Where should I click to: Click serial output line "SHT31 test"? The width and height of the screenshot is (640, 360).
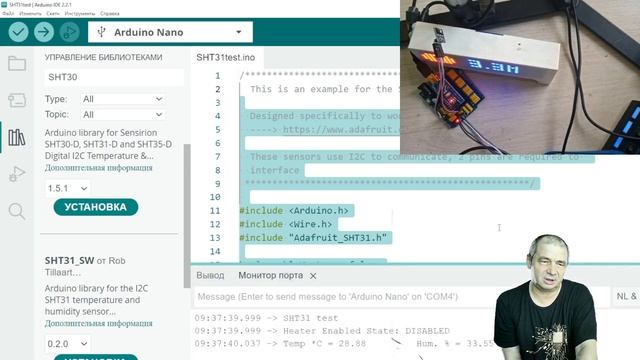[266, 318]
